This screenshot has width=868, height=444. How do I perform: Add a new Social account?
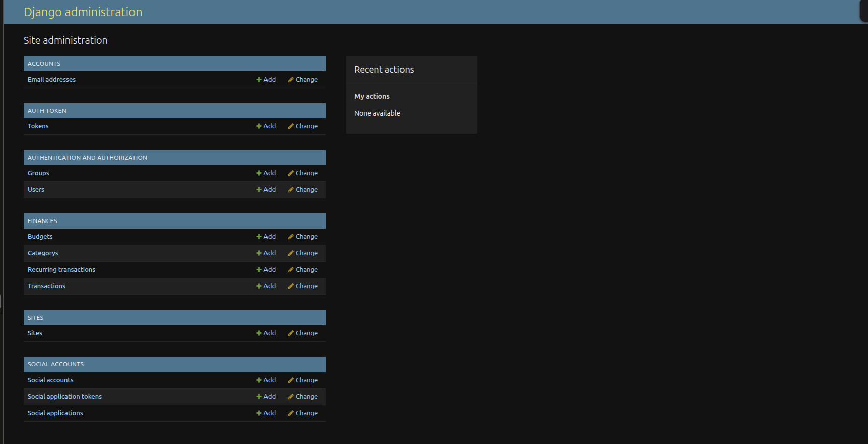[266, 380]
